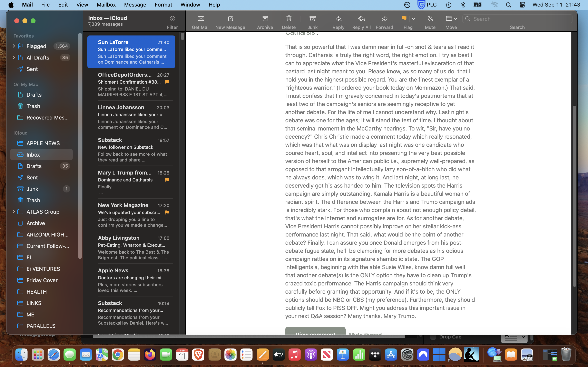The width and height of the screenshot is (588, 367).
Task: Archive the selected message
Action: (265, 19)
